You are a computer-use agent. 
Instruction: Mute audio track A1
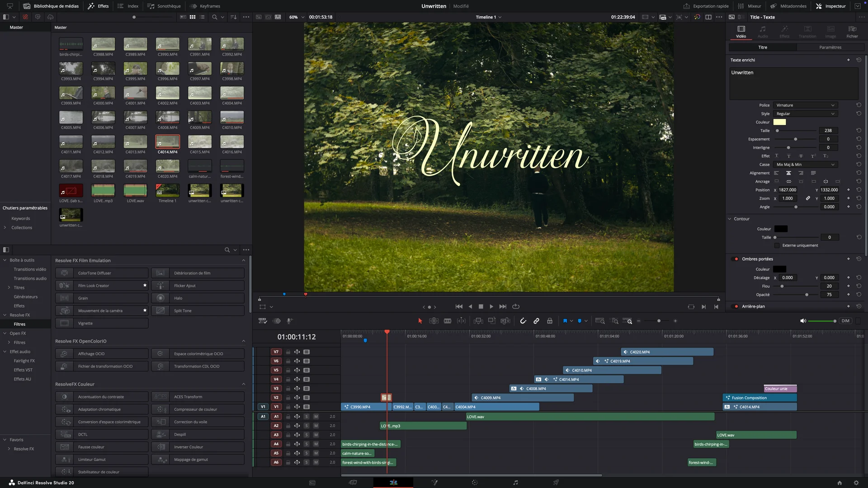(x=316, y=417)
